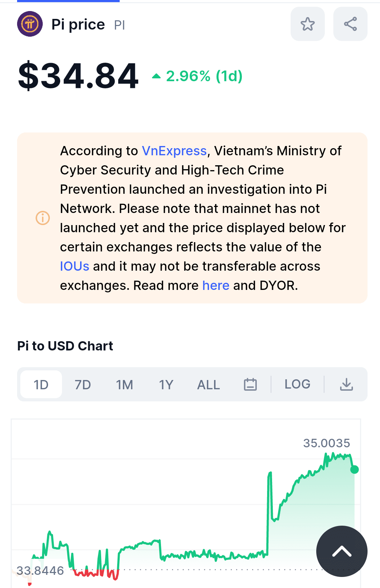Image resolution: width=380 pixels, height=588 pixels.
Task: Tap the $34.84 price value
Action: coord(78,76)
